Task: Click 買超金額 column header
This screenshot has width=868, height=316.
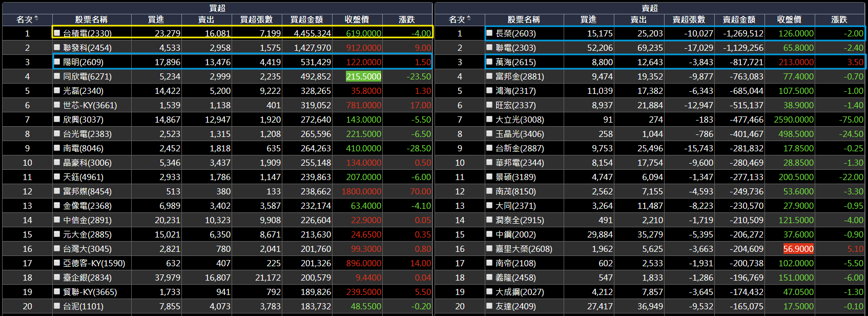Action: coord(306,19)
